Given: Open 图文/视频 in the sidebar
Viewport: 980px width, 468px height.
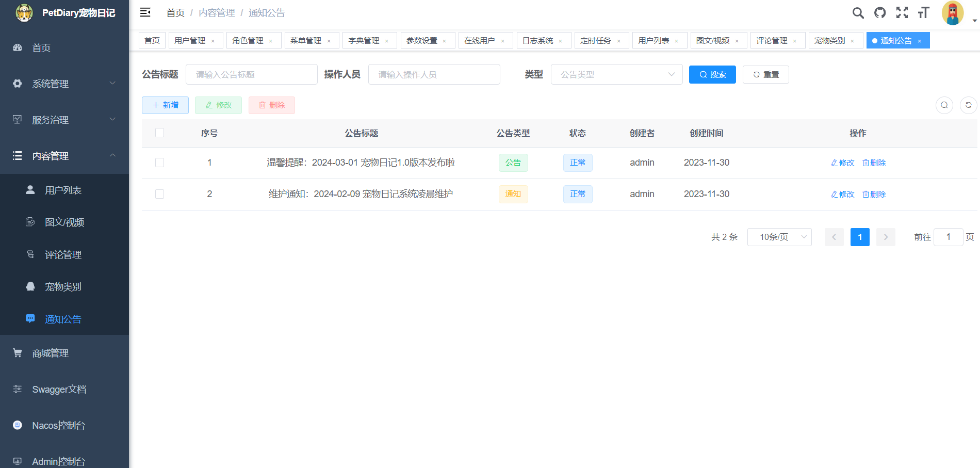Looking at the screenshot, I should click(x=64, y=222).
